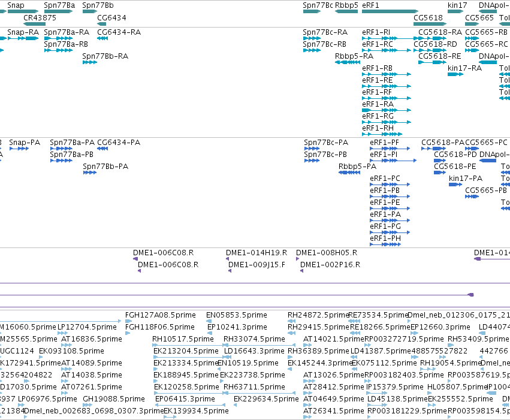
Task: Select EST HL05807.5prime
Action: pos(430,394)
